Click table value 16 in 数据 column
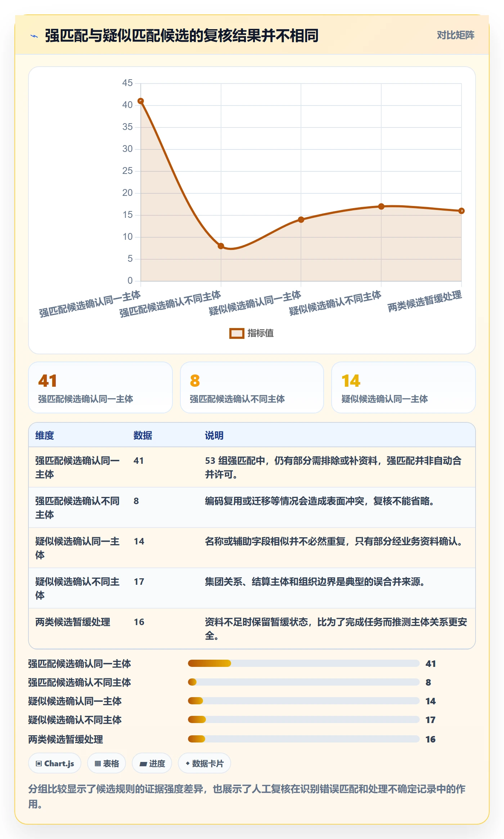 tap(139, 622)
